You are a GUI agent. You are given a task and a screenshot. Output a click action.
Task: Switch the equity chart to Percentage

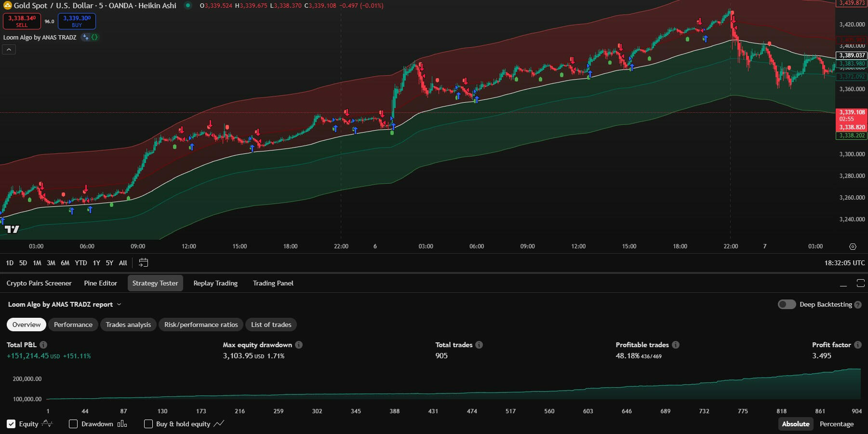tap(836, 424)
